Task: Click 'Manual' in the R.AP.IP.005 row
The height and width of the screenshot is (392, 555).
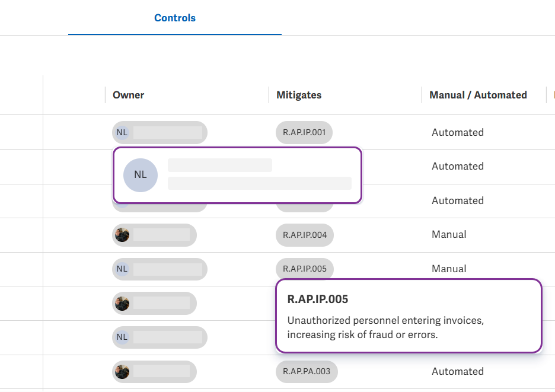Action: (449, 269)
